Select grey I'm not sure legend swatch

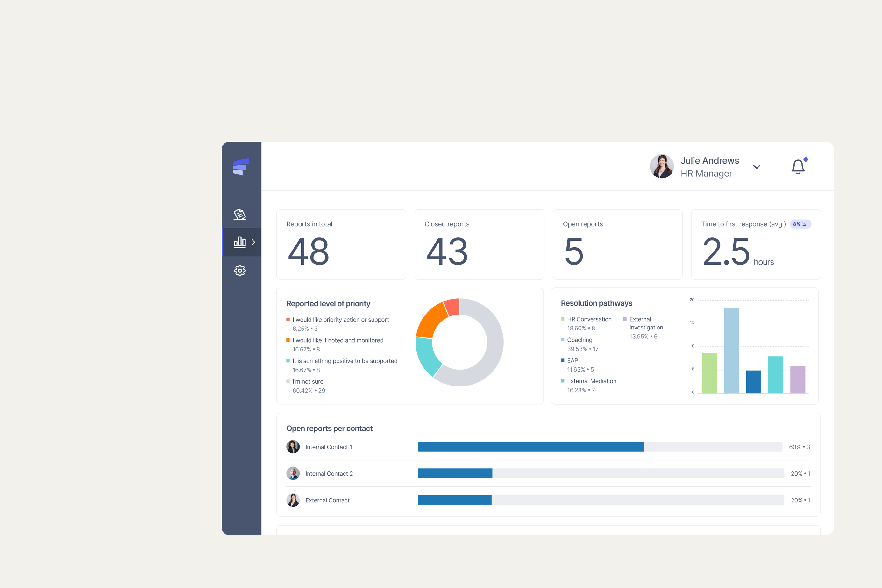(x=288, y=381)
